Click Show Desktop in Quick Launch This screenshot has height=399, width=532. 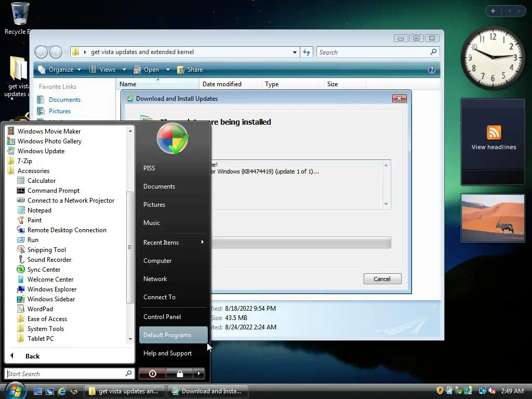(x=37, y=391)
